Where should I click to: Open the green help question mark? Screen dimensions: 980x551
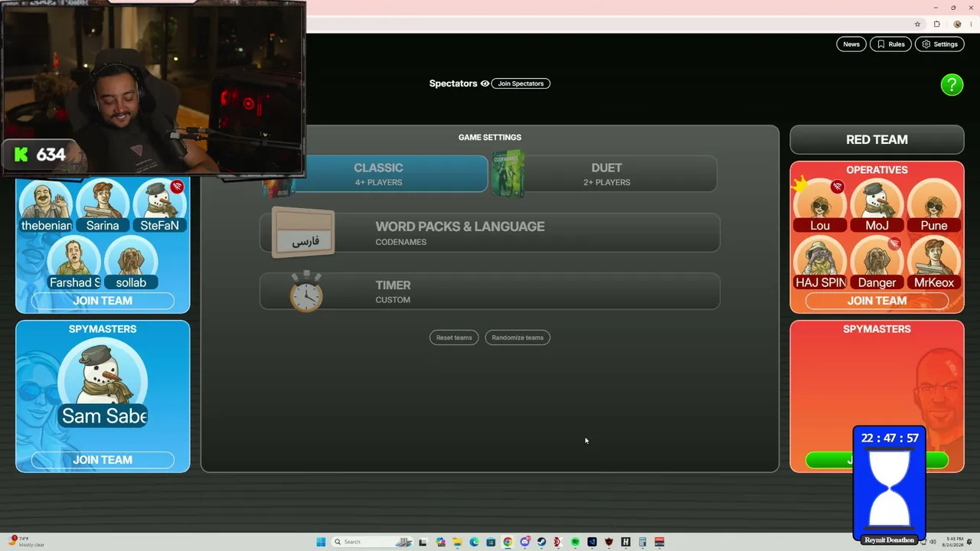tap(952, 84)
